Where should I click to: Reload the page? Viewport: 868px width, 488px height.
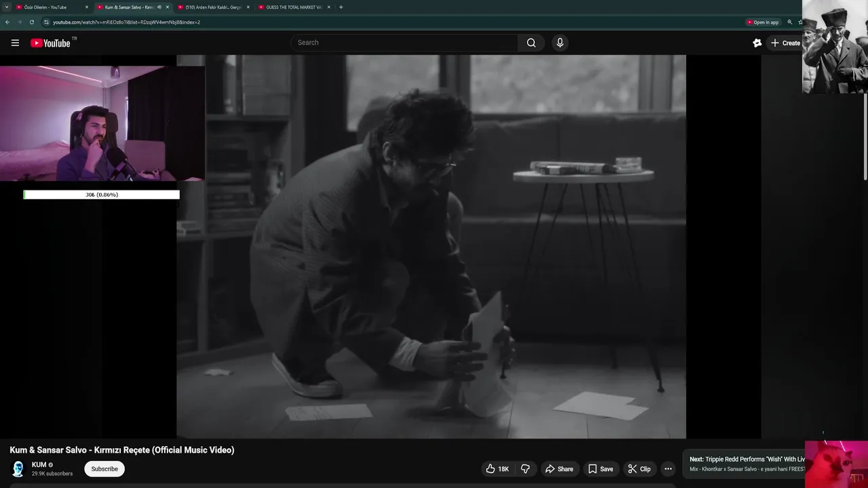tap(31, 22)
